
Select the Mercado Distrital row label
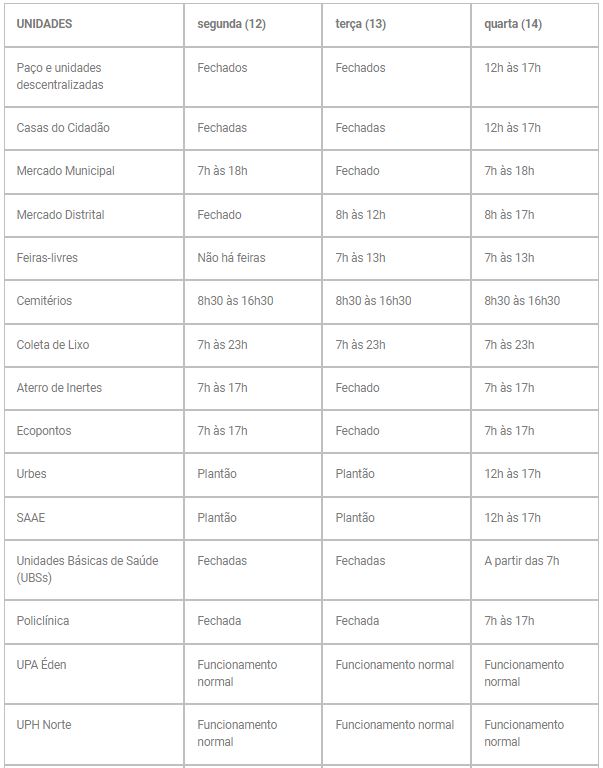[61, 215]
